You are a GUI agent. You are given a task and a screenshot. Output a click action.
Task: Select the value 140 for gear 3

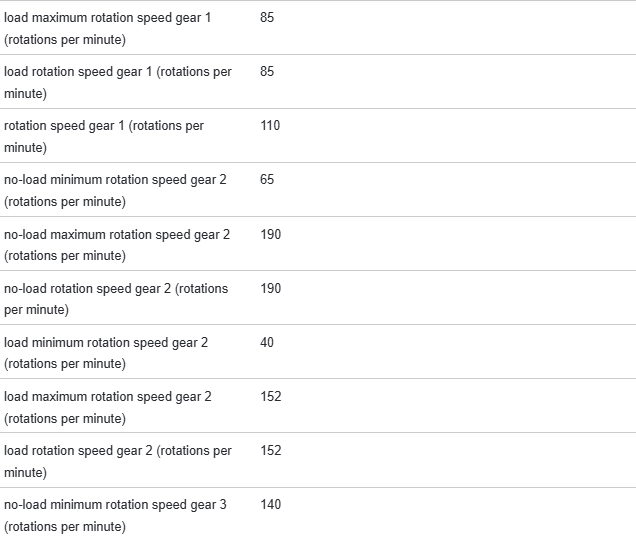coord(270,505)
